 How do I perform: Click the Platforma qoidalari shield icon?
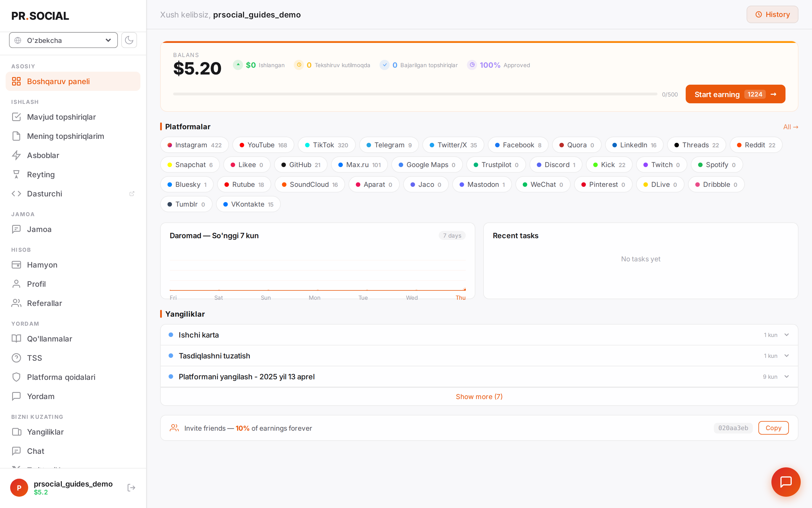pyautogui.click(x=16, y=377)
